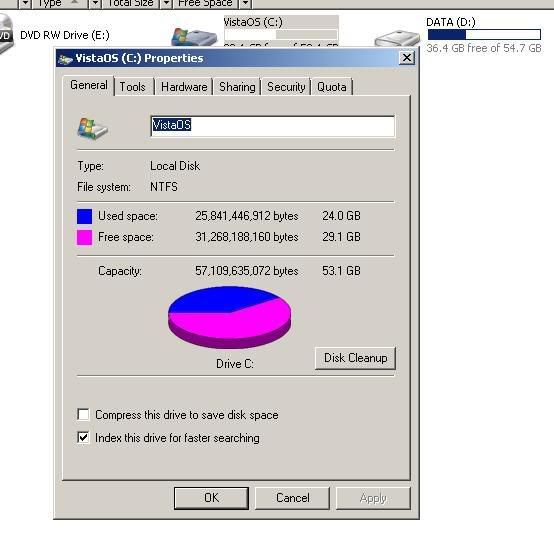
Task: Click the drive C pie chart
Action: click(x=230, y=317)
